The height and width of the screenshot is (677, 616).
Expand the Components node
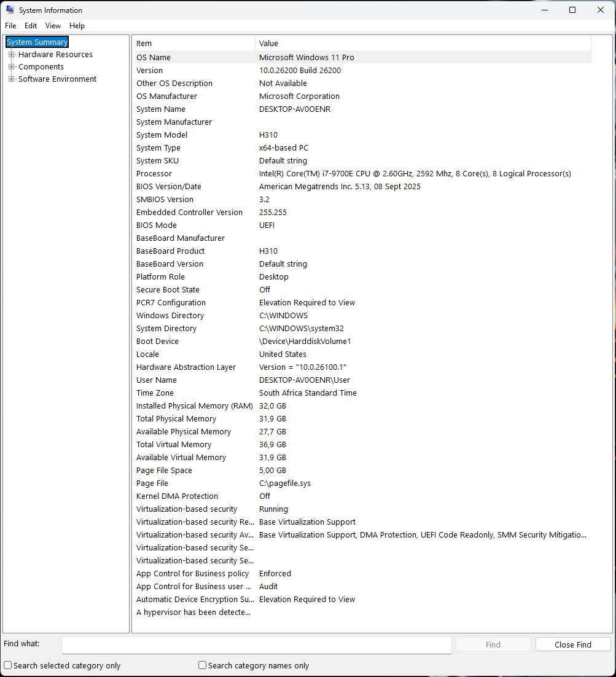(x=12, y=66)
